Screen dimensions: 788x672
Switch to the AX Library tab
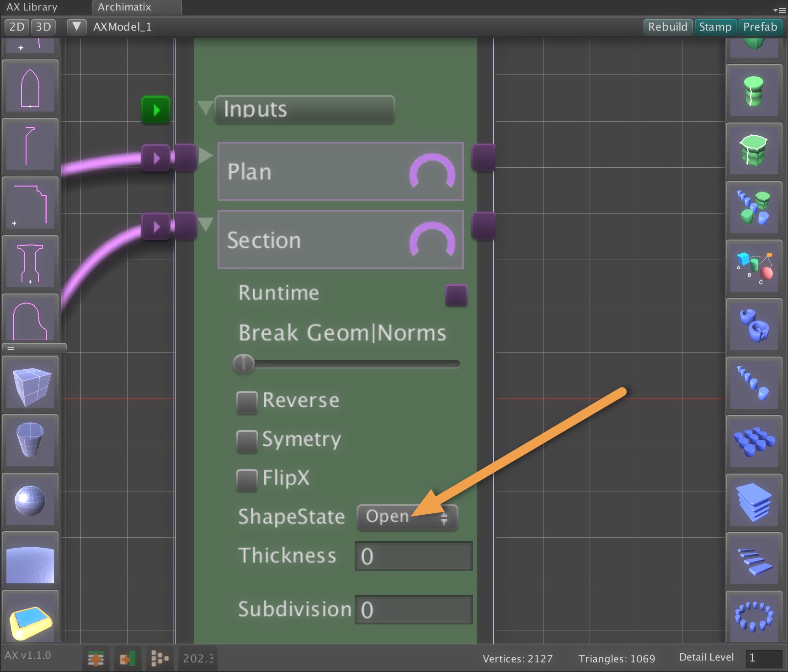[x=32, y=7]
